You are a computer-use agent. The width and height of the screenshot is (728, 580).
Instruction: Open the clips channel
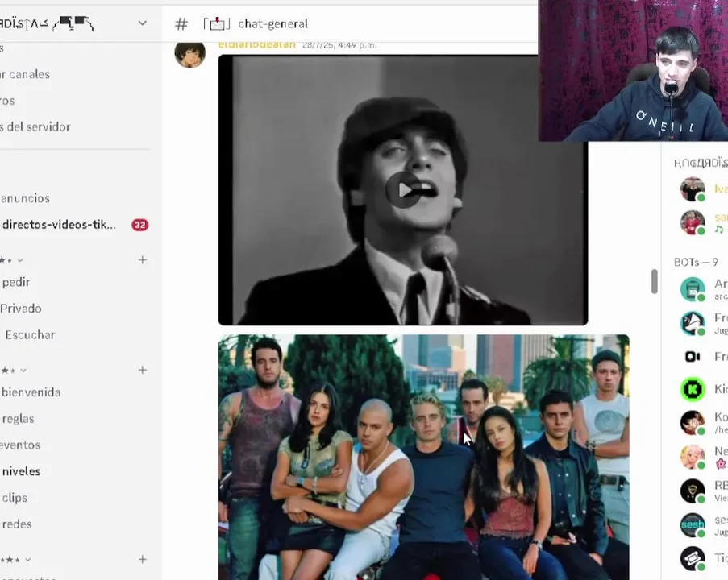point(15,498)
